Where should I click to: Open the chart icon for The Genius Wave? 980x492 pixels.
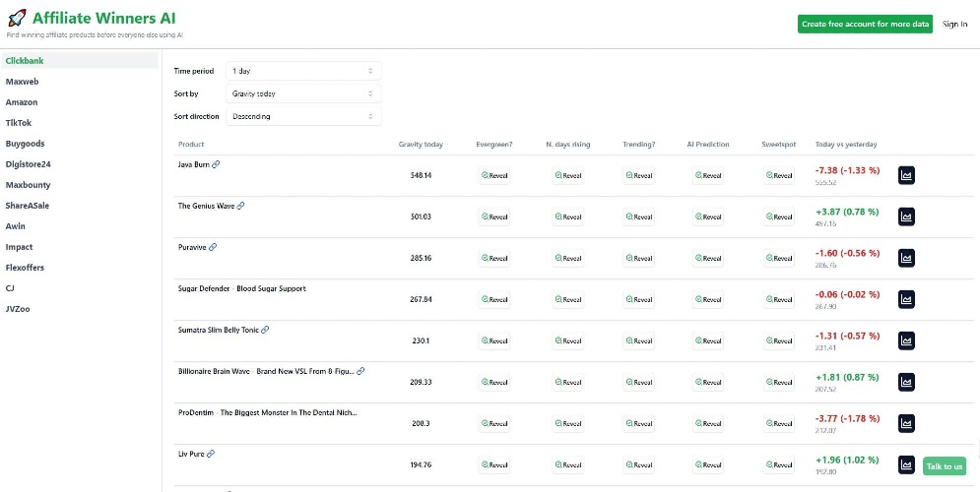[x=906, y=216]
